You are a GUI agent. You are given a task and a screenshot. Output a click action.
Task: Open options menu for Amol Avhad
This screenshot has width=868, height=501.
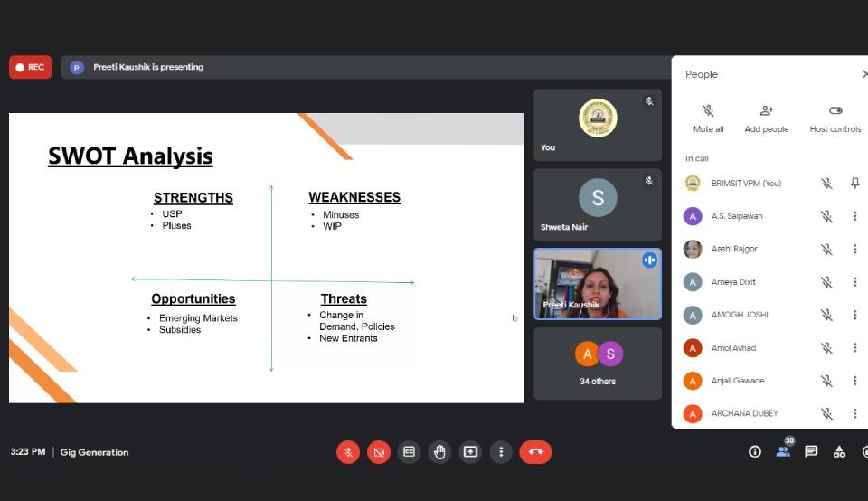coord(854,347)
